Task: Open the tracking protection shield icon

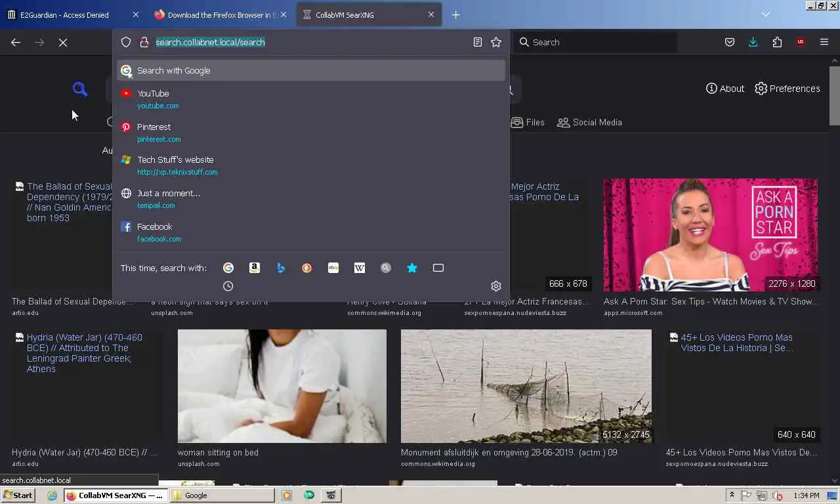Action: click(126, 42)
